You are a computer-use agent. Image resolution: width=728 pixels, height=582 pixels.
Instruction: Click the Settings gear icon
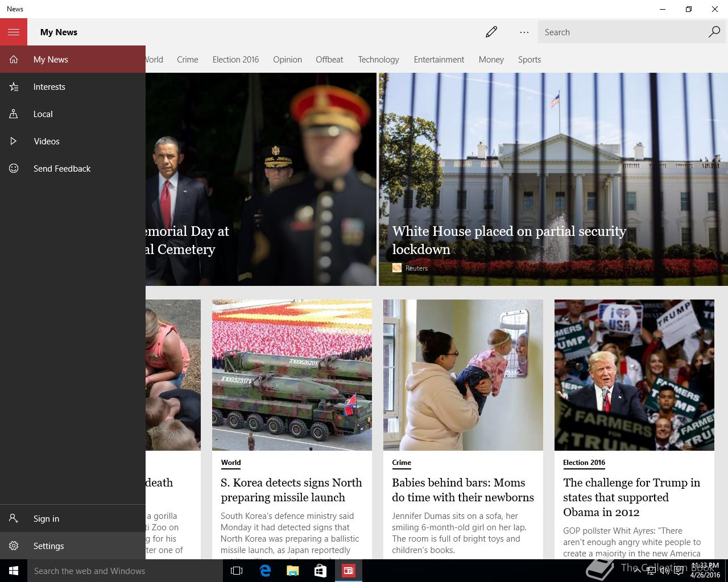14,546
